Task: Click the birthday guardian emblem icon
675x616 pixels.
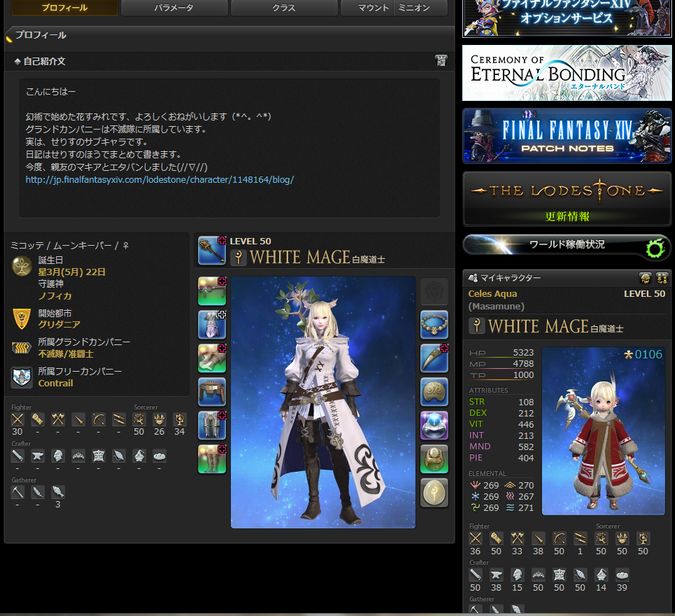Action: pyautogui.click(x=22, y=266)
